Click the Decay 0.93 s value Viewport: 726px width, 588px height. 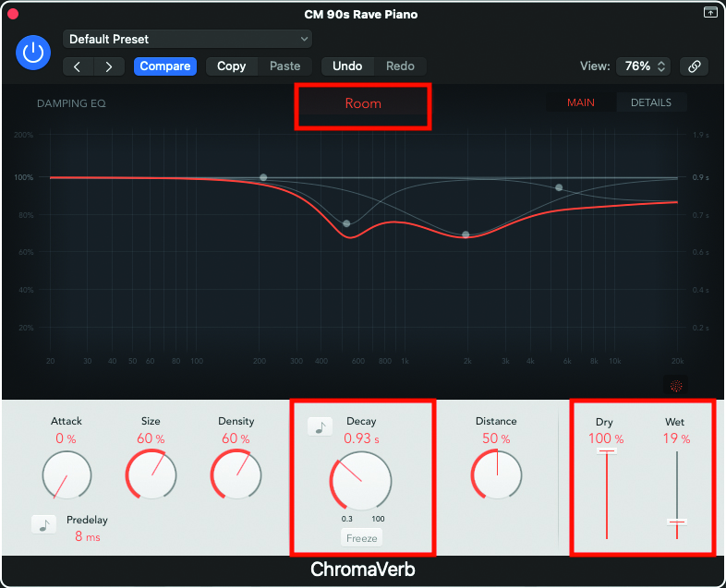[361, 438]
